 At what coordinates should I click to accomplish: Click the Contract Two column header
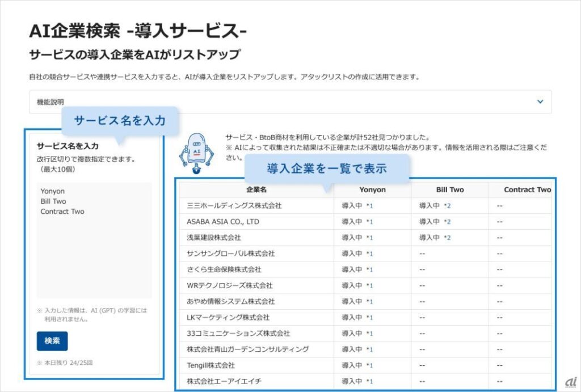coord(527,189)
